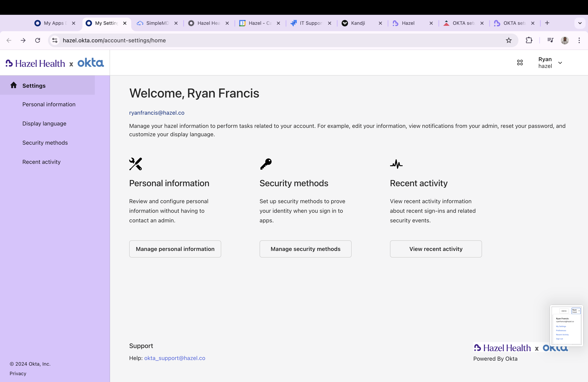Click Manage personal information button

click(175, 249)
